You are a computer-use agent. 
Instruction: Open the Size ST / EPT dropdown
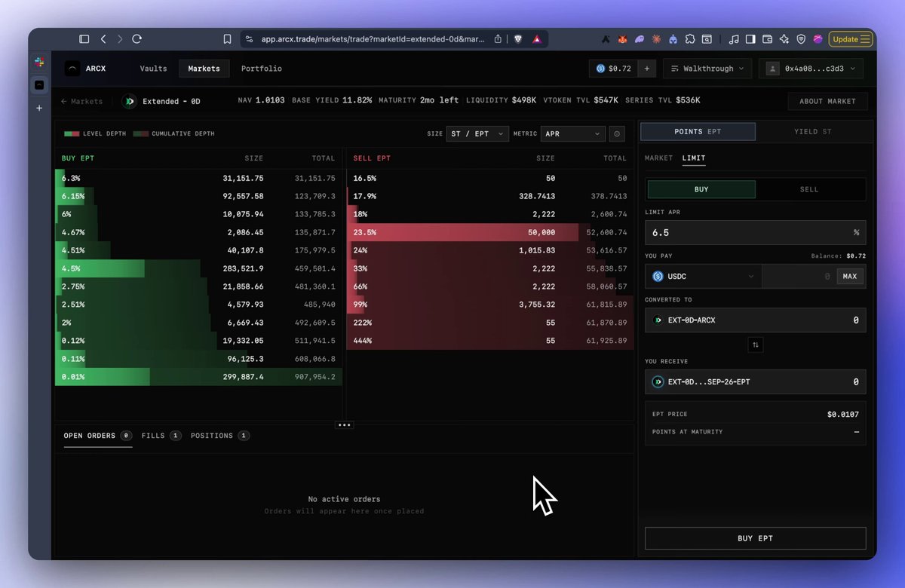tap(478, 134)
